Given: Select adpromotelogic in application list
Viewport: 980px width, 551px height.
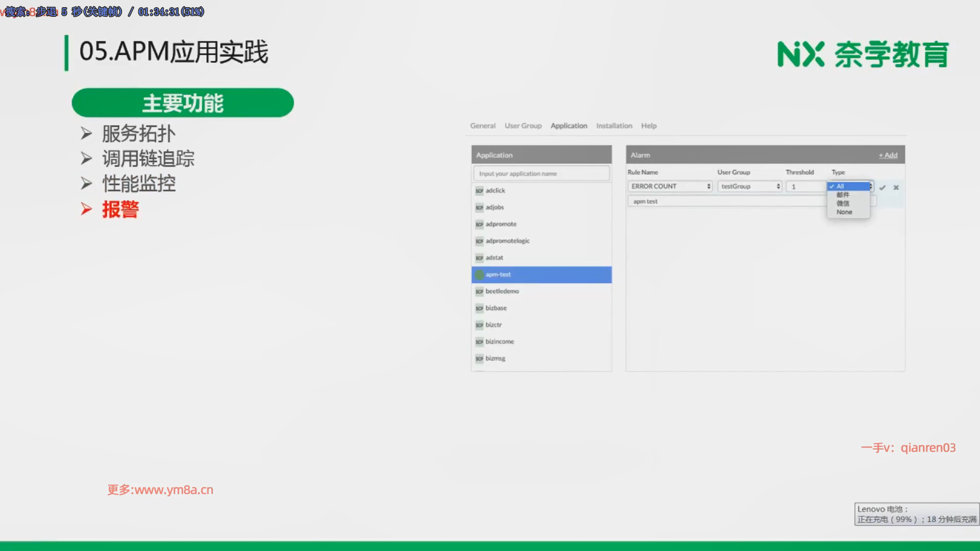Looking at the screenshot, I should click(507, 241).
